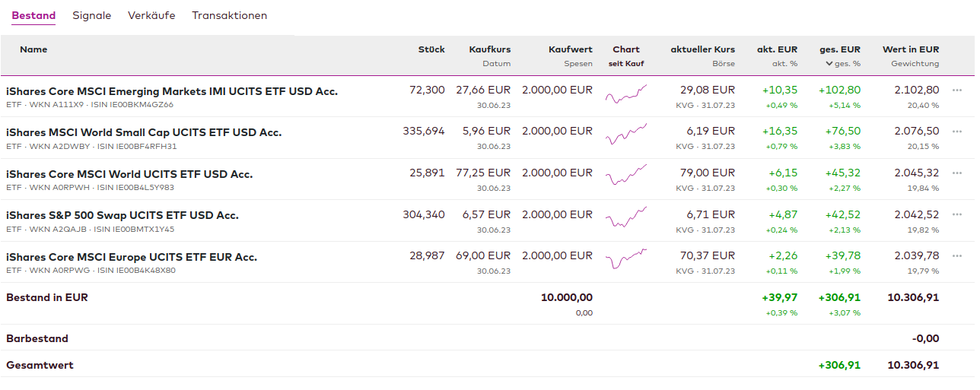Open three-dot menu for S&P 500 Swap ETF
Viewport: 980px width, 390px height.
click(956, 214)
